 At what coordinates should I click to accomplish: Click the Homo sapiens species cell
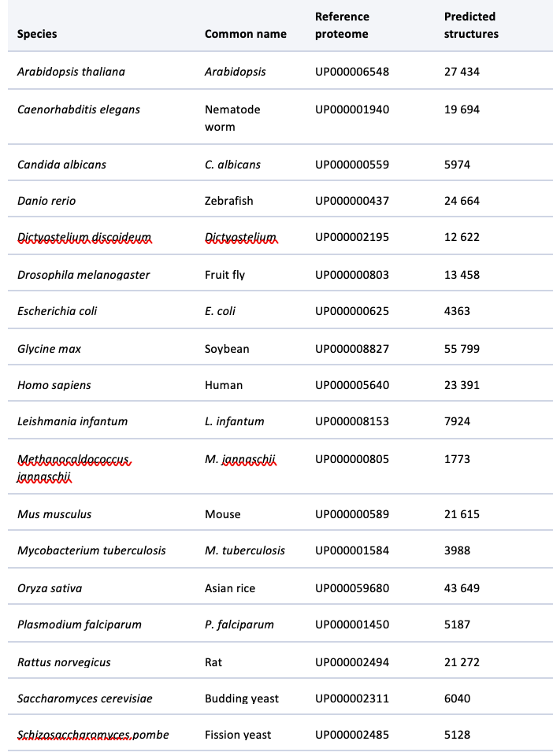54,385
